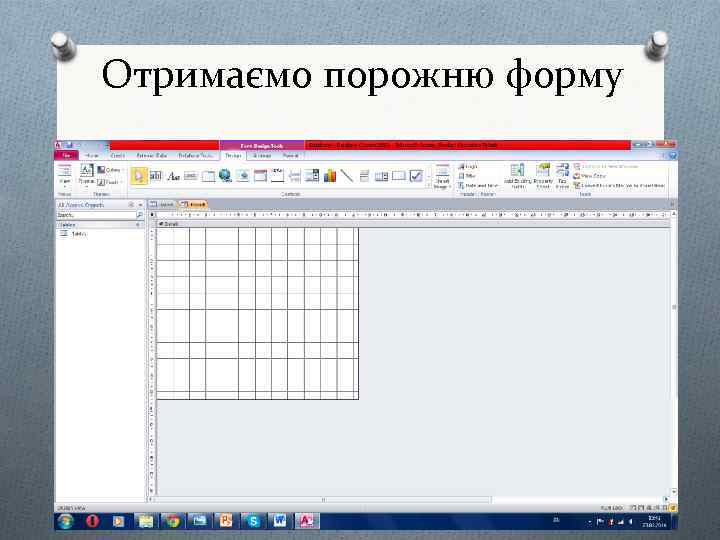Click the Tab Order button
Image resolution: width=720 pixels, height=540 pixels.
click(x=562, y=176)
